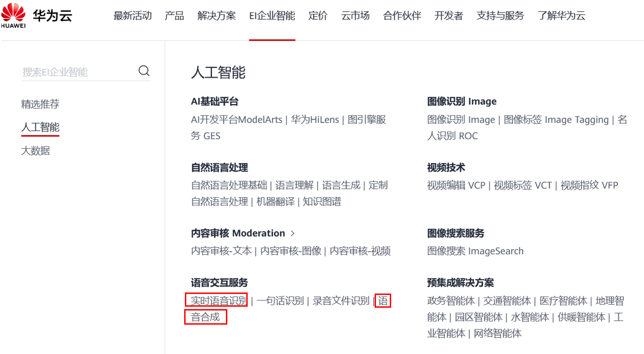The height and width of the screenshot is (354, 644).
Task: Click the search magnifier icon
Action: tap(144, 71)
